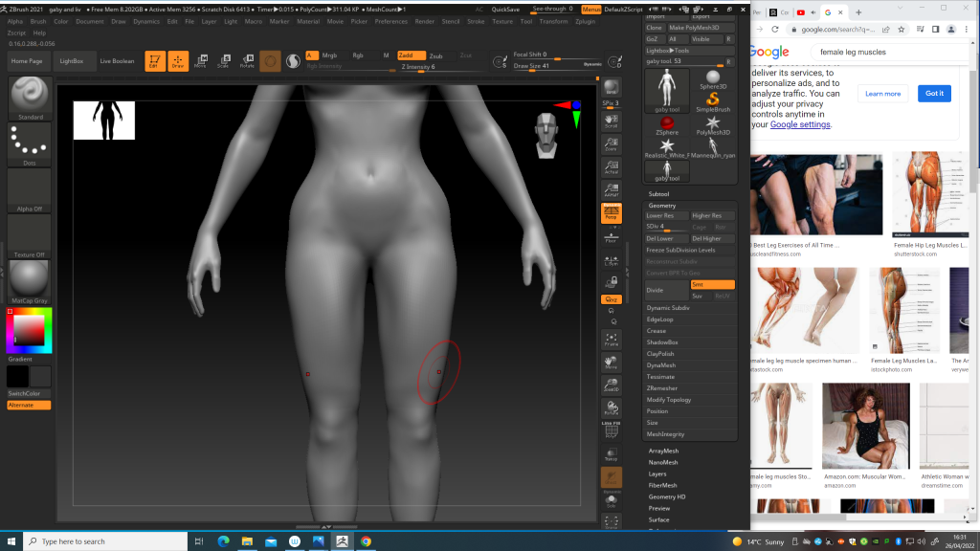Adjust the Z Intensity slider
This screenshot has width=980, height=551.
coord(418,68)
